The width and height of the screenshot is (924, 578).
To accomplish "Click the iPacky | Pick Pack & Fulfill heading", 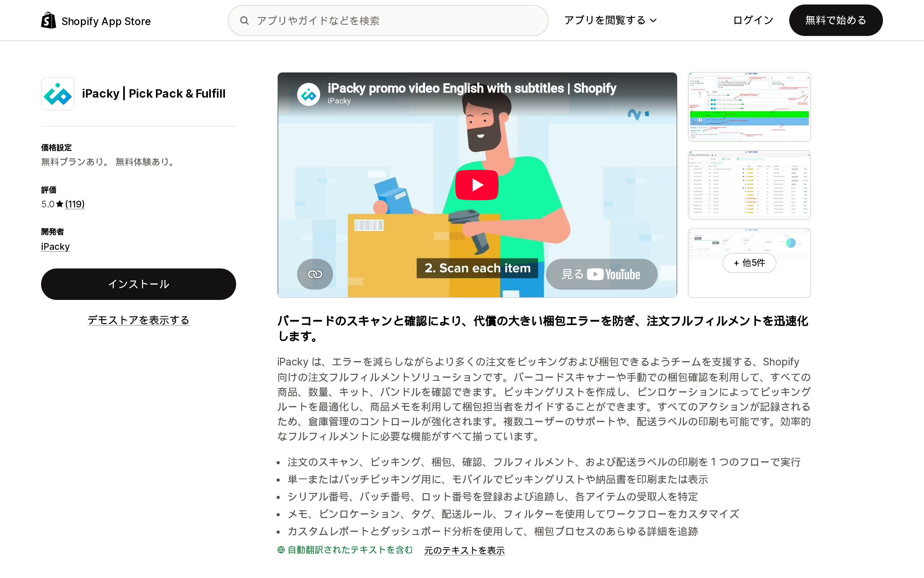I will (x=153, y=94).
